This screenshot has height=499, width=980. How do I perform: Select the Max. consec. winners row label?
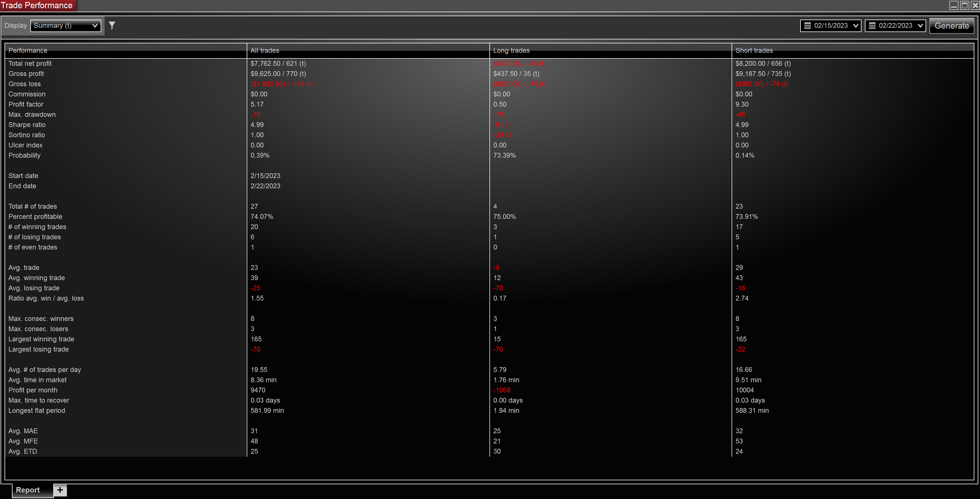click(x=41, y=319)
